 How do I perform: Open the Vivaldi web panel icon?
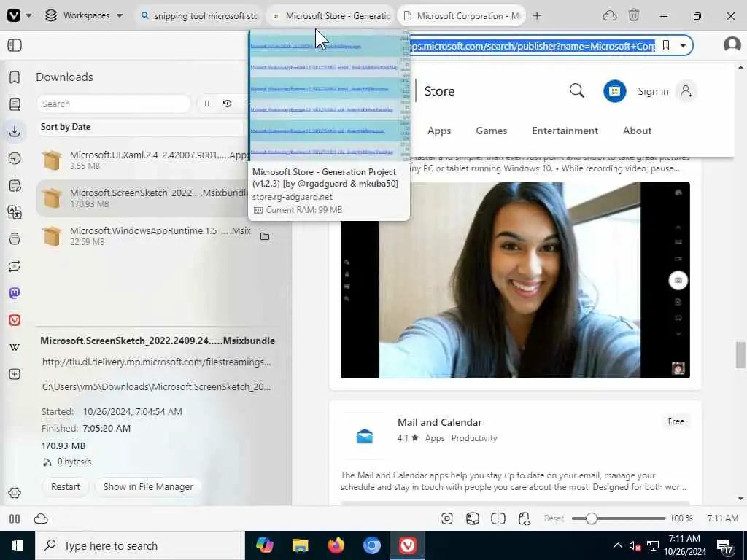15,320
